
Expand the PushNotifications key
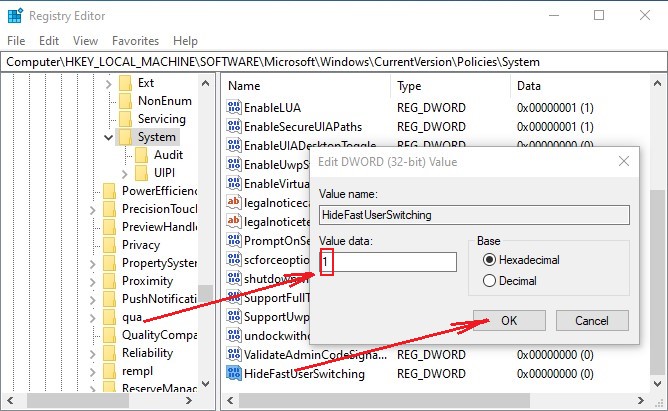tap(92, 299)
